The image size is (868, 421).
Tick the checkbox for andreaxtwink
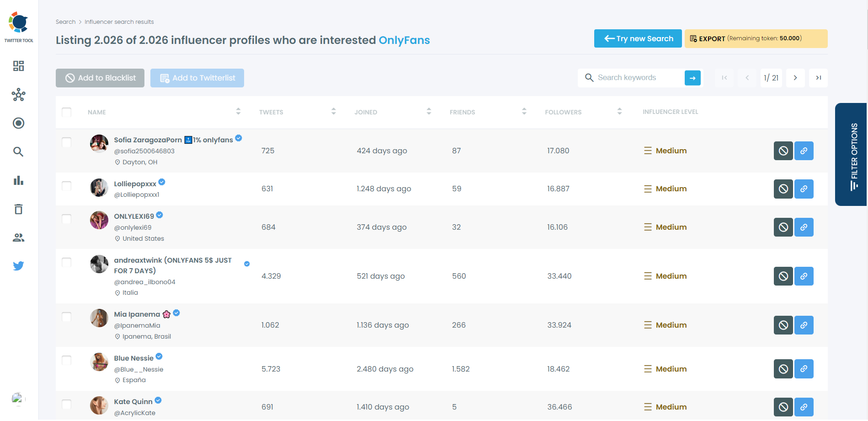point(67,262)
